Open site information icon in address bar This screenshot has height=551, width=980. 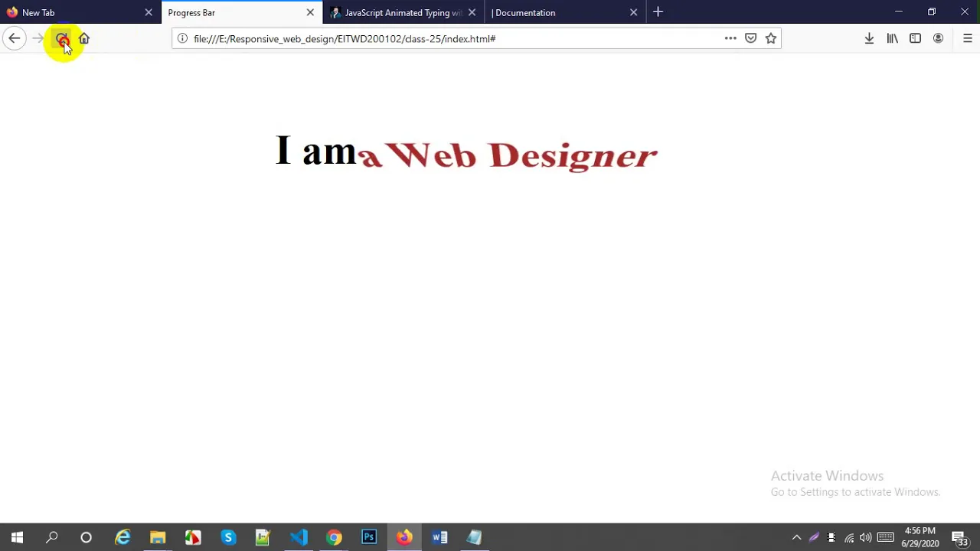tap(182, 38)
